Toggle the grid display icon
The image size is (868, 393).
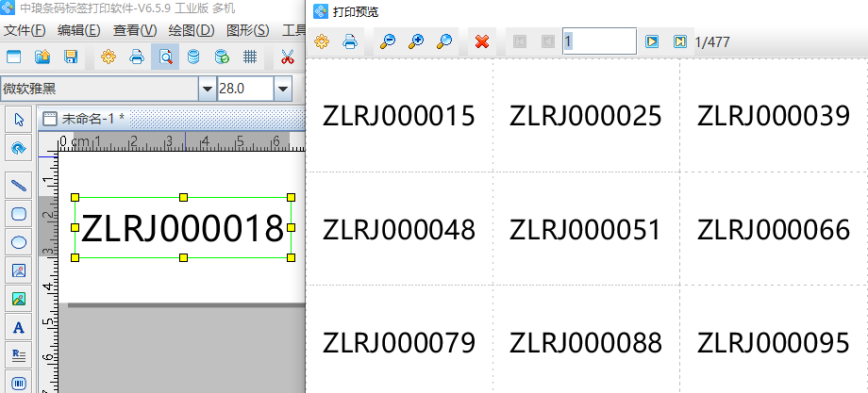pyautogui.click(x=250, y=57)
